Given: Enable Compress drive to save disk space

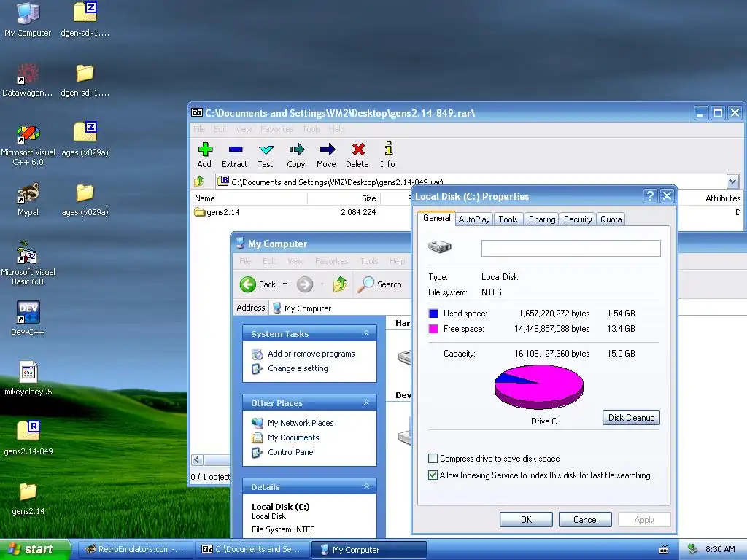Looking at the screenshot, I should [433, 459].
